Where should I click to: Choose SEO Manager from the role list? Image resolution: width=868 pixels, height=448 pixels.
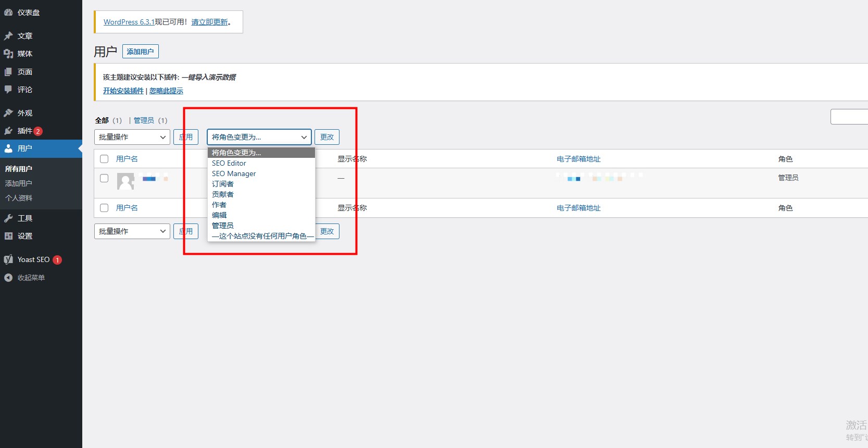pyautogui.click(x=234, y=173)
